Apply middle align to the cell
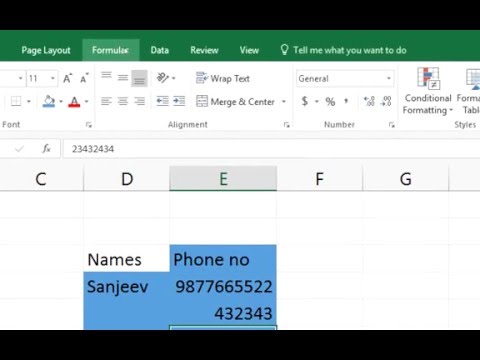 (123, 78)
